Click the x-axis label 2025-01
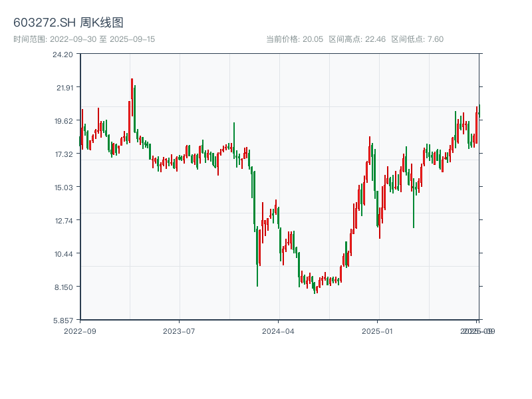532x399 pixels. 377,331
